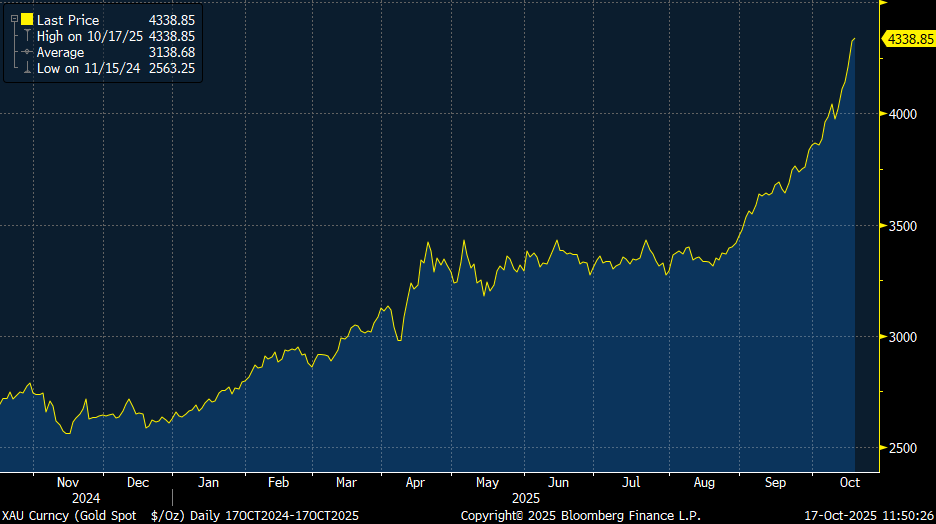Click the High marker icon in legend
Viewport: 936px width, 524px height.
(26, 36)
